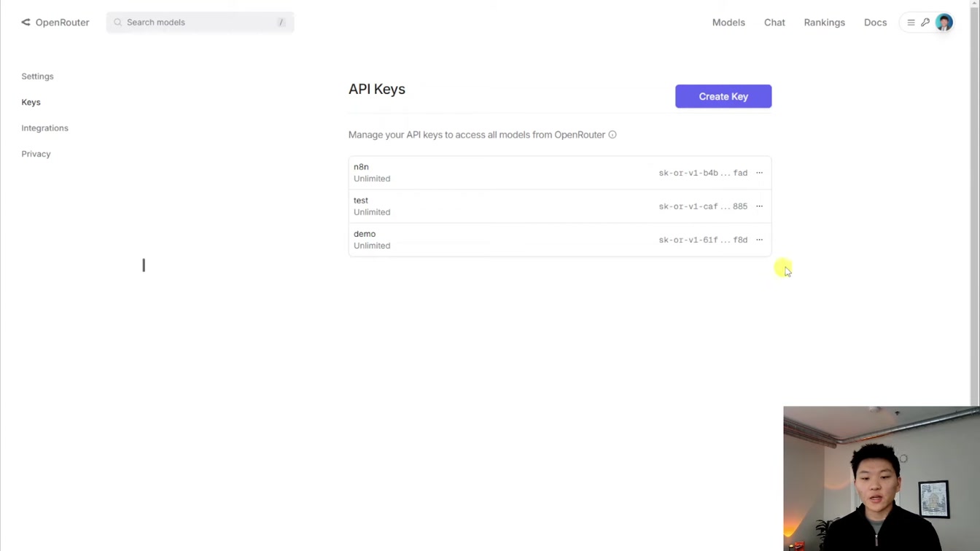This screenshot has height=551, width=980.
Task: Open the options menu for n8n key
Action: 759,173
